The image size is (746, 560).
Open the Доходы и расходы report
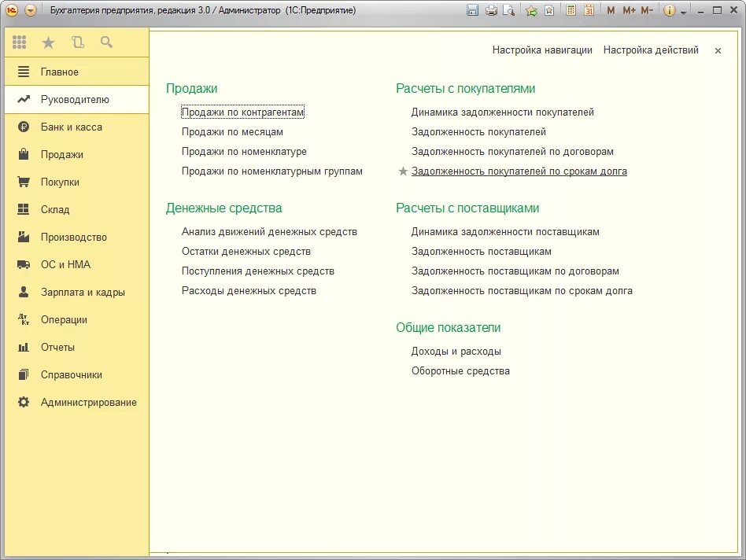[x=456, y=352]
